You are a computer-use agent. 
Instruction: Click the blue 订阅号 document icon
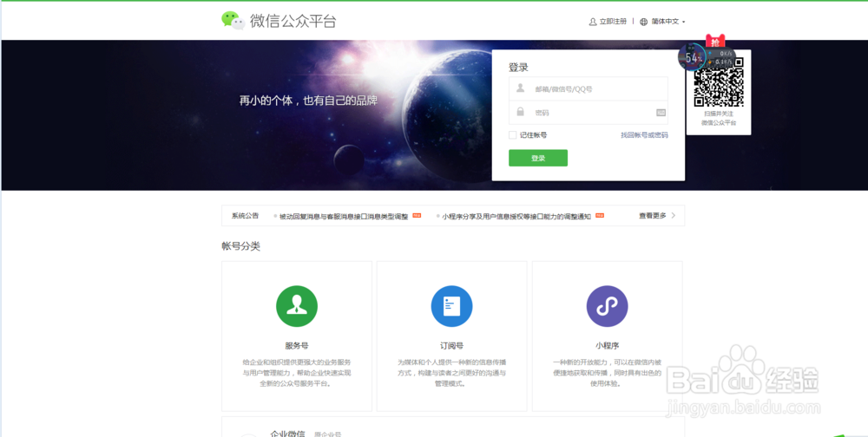tap(451, 306)
